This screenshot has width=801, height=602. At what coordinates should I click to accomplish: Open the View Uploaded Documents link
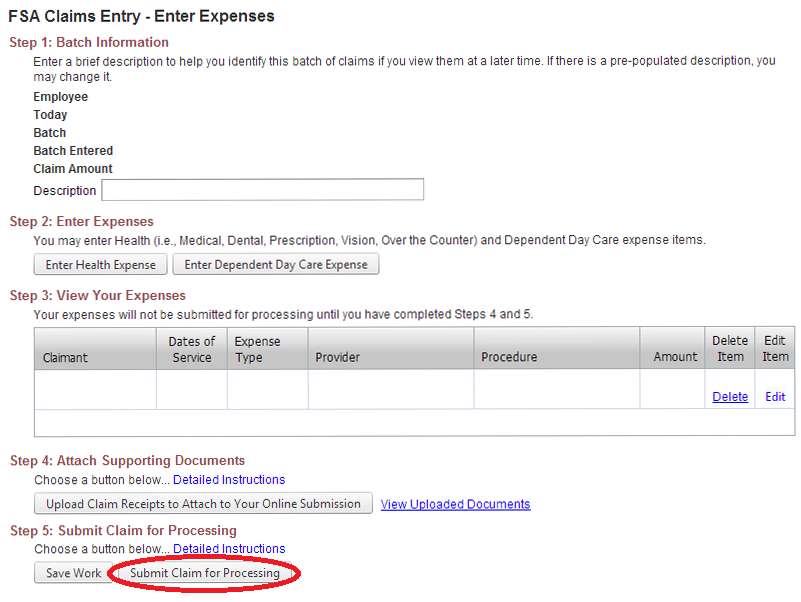pos(455,504)
